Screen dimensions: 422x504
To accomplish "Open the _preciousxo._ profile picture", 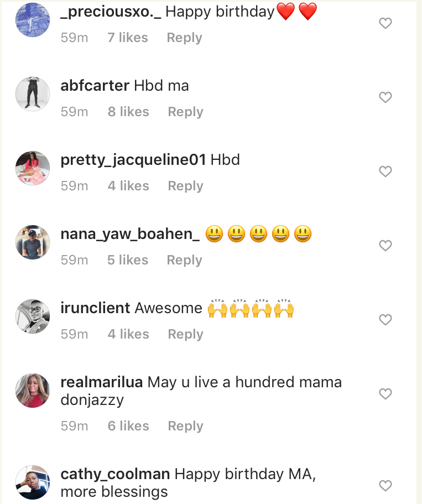I will (33, 20).
